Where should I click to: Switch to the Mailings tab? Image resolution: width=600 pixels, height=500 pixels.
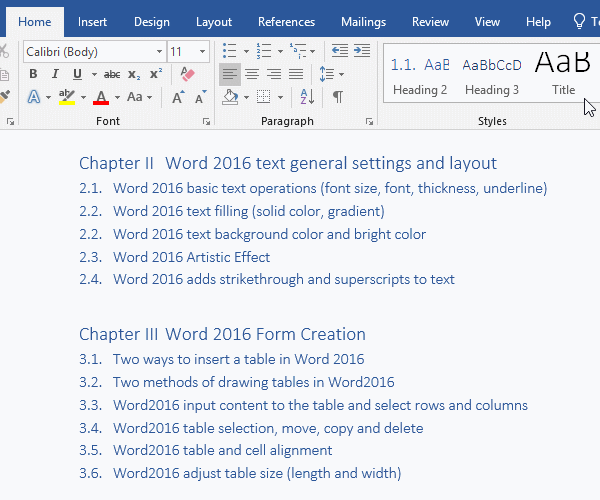[x=364, y=22]
